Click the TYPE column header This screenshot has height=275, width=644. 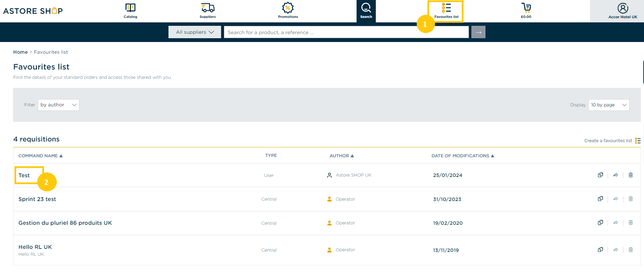[271, 156]
